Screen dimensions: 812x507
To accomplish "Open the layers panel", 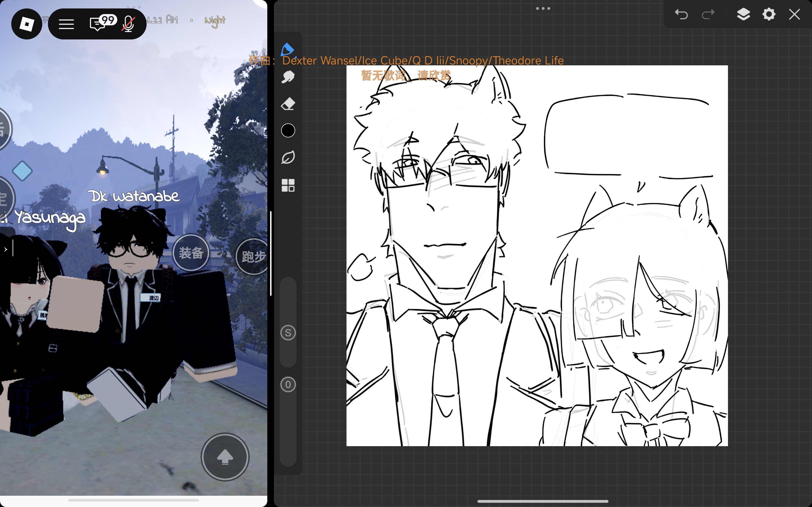I will coord(743,14).
